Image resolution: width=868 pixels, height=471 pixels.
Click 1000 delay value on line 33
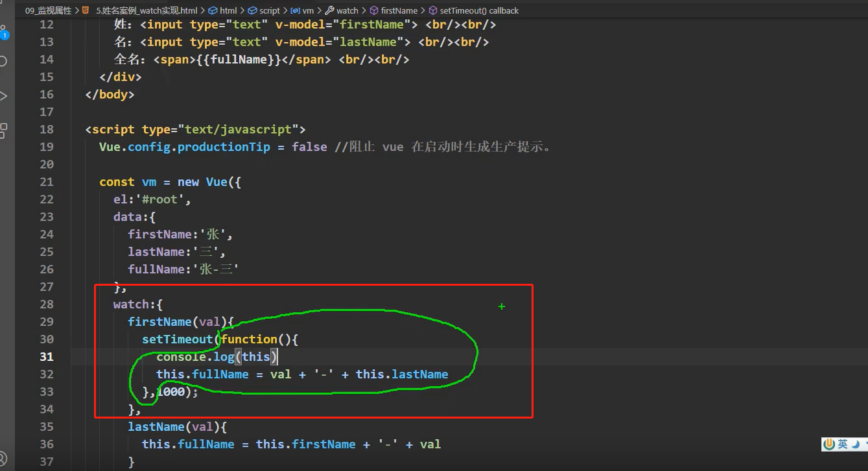pyautogui.click(x=171, y=392)
